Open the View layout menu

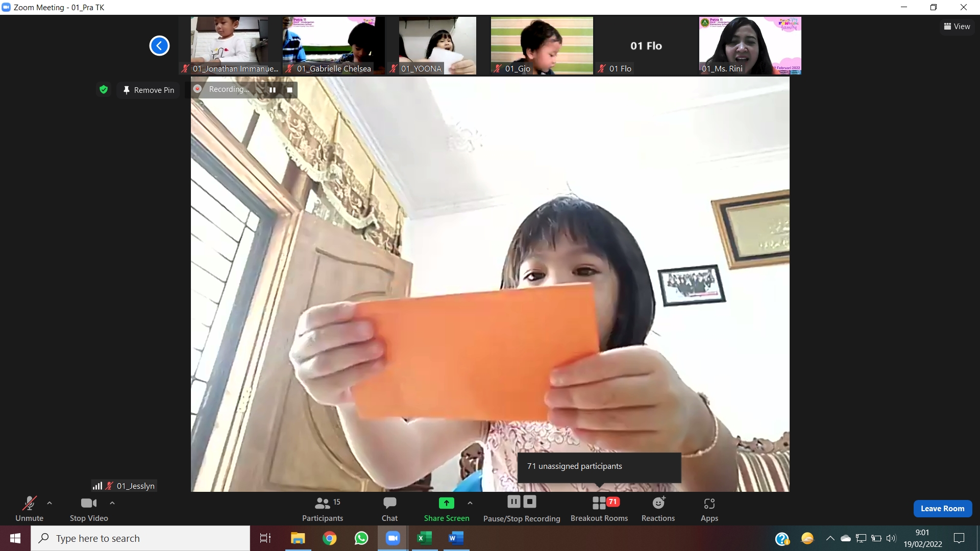pos(957,27)
